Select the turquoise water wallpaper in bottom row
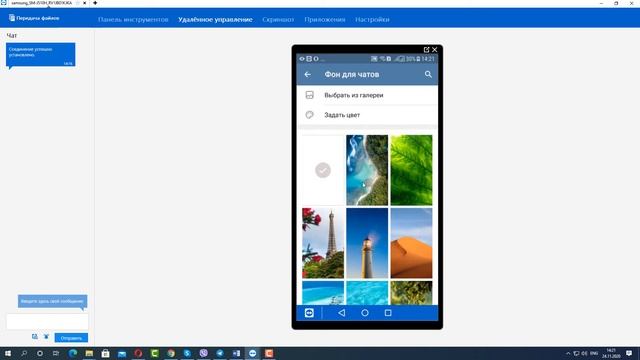This screenshot has width=640, height=360. [x=367, y=293]
